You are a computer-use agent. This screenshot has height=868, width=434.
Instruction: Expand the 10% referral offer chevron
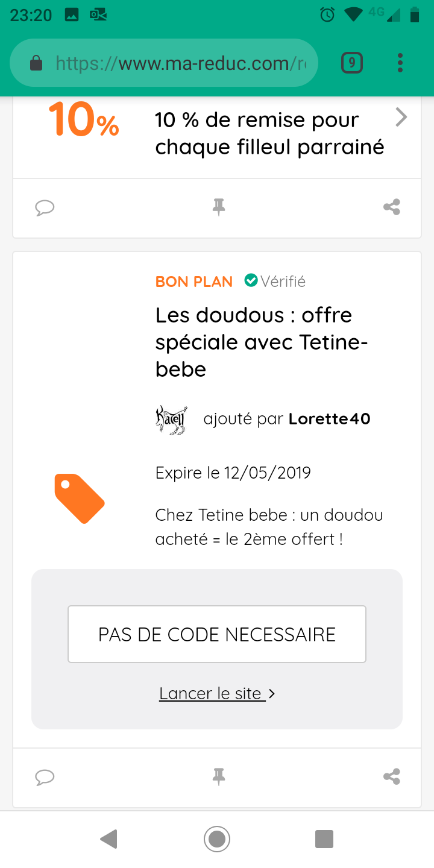401,118
